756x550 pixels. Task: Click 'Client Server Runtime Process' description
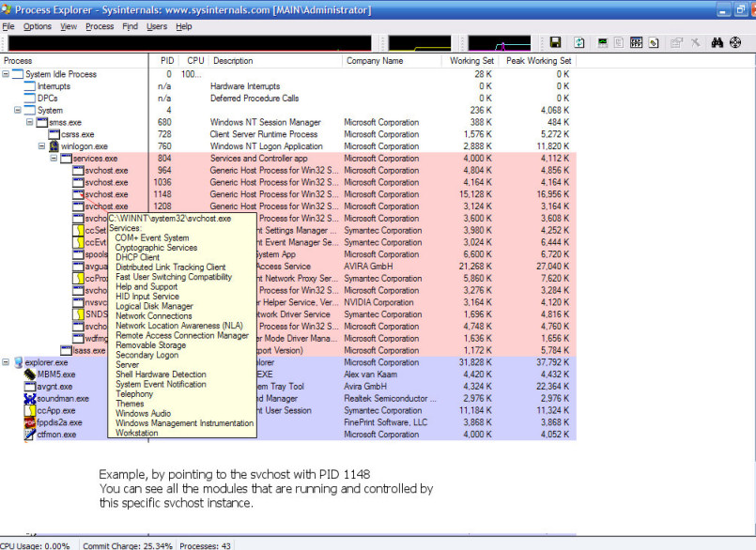pyautogui.click(x=264, y=134)
